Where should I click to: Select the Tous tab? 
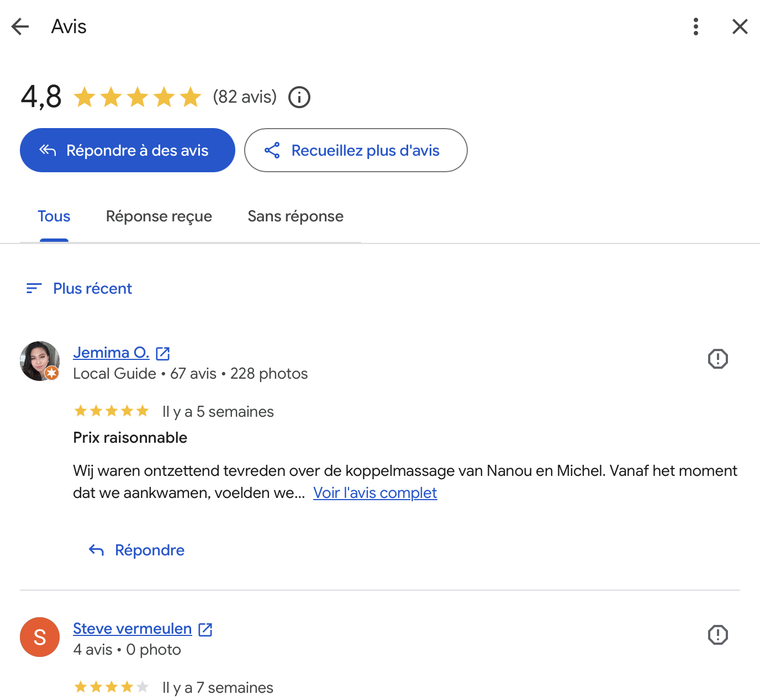[x=54, y=216]
